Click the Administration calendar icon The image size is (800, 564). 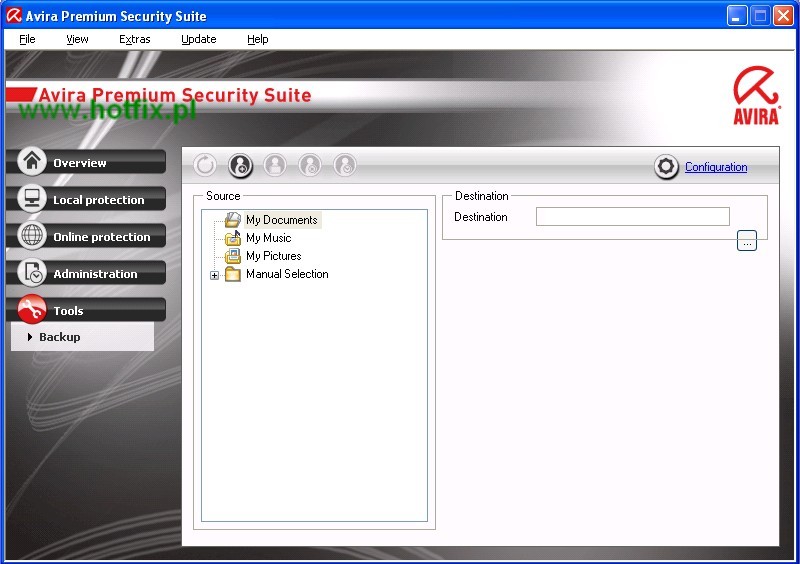33,273
